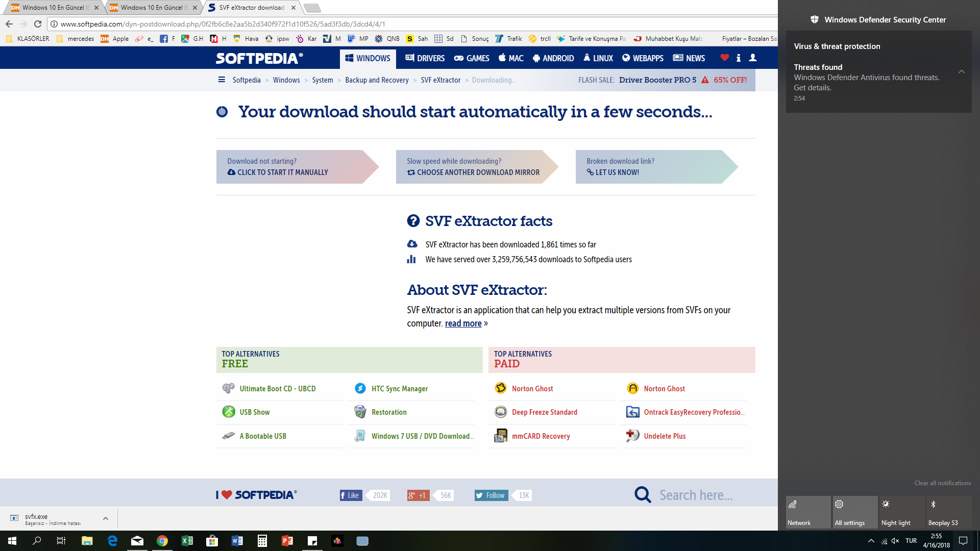Open the GAMES category
980x551 pixels.
tap(472, 58)
